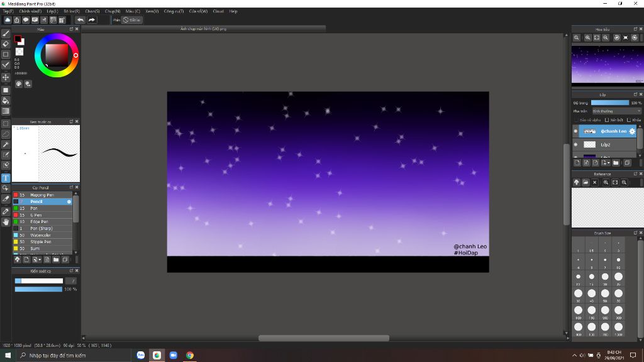This screenshot has height=362, width=644.
Task: Zoom in on the Navigator panel
Action: click(588, 38)
